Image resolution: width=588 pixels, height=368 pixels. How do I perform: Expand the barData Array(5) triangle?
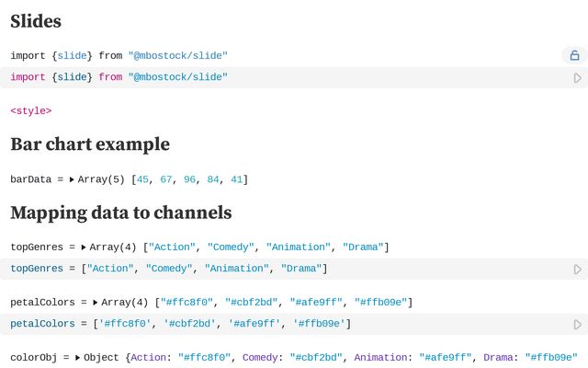73,179
